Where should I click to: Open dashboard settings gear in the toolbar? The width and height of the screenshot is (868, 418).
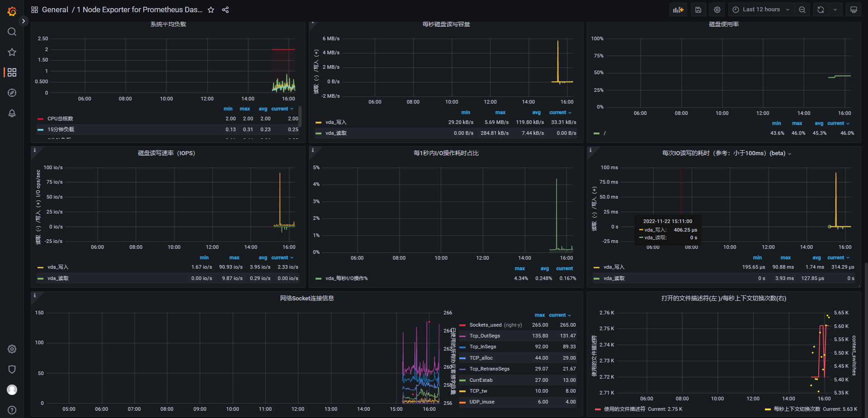click(x=717, y=9)
